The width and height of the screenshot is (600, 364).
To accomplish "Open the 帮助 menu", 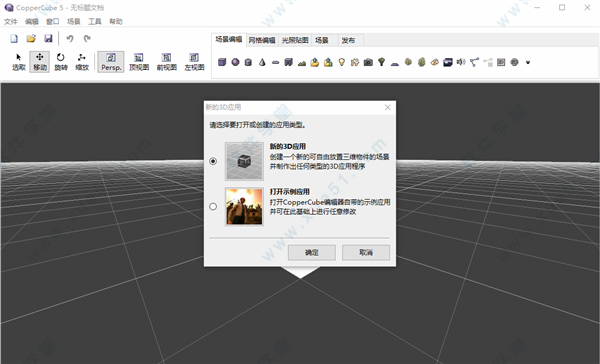I will pos(116,21).
